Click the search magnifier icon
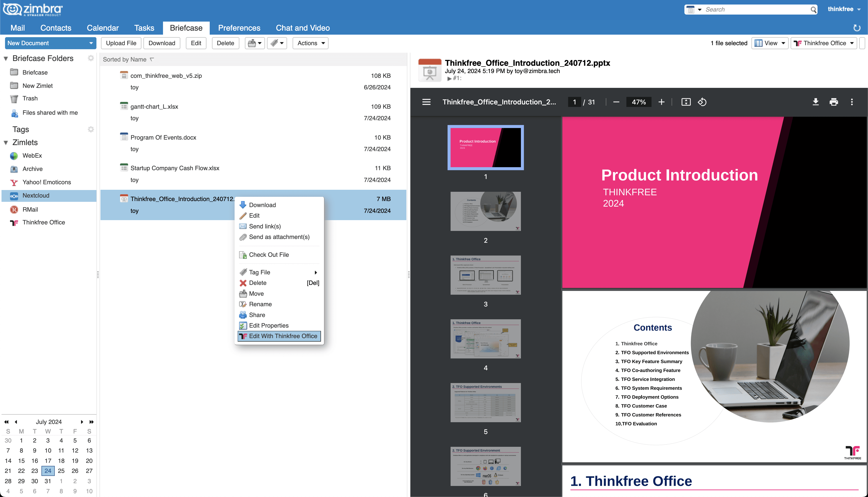 tap(814, 9)
